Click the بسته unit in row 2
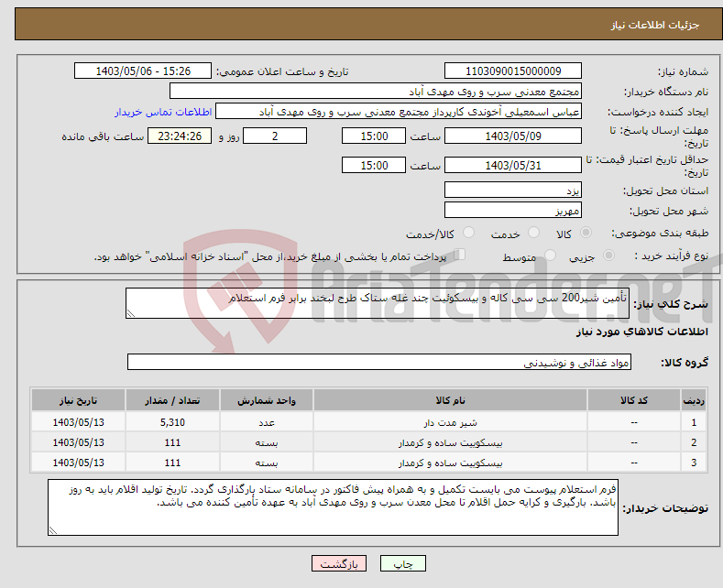Image resolution: width=723 pixels, height=588 pixels. pyautogui.click(x=267, y=442)
